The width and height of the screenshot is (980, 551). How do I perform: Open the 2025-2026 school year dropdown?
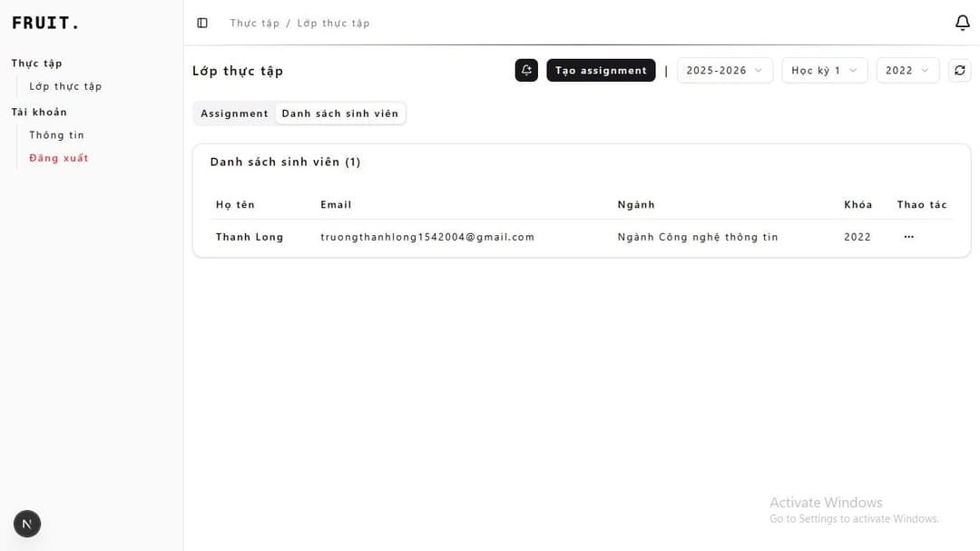pyautogui.click(x=724, y=70)
